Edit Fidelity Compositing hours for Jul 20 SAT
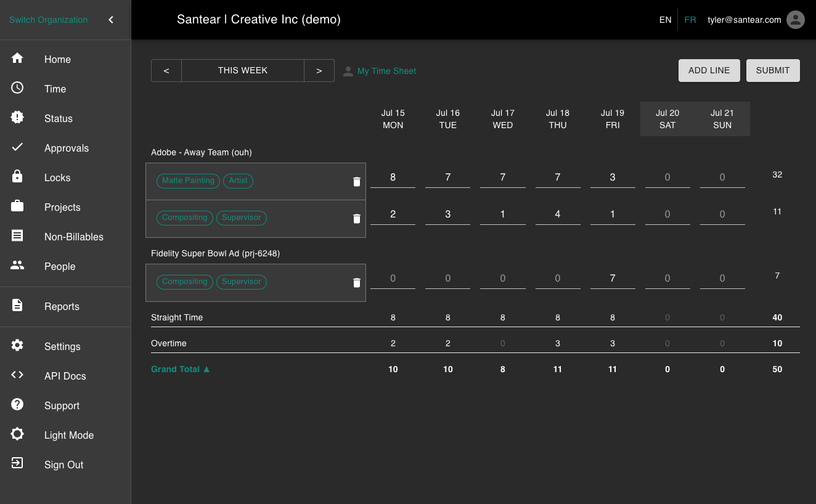This screenshot has width=816, height=504. (667, 278)
